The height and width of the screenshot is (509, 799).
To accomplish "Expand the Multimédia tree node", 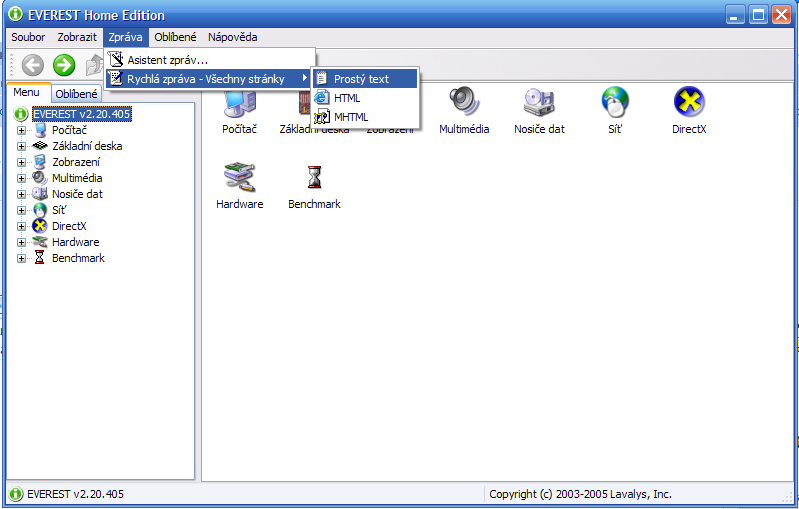I will (21, 178).
